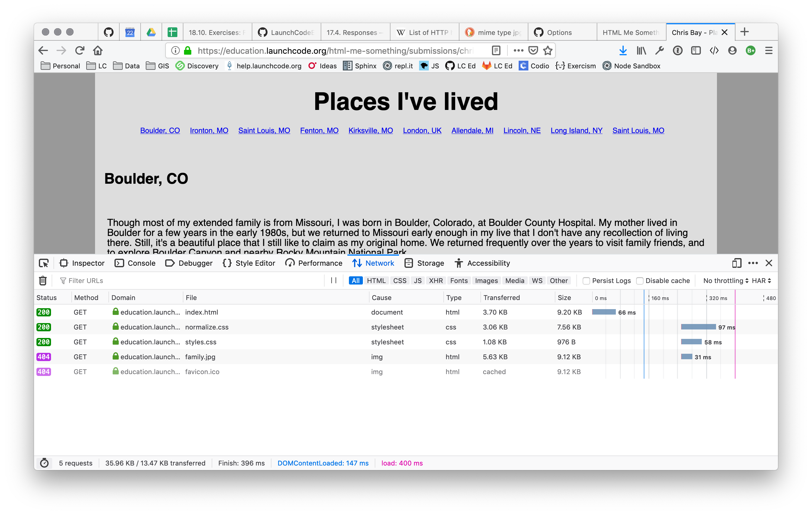812x515 pixels.
Task: Check the Disable cache option
Action: (639, 281)
